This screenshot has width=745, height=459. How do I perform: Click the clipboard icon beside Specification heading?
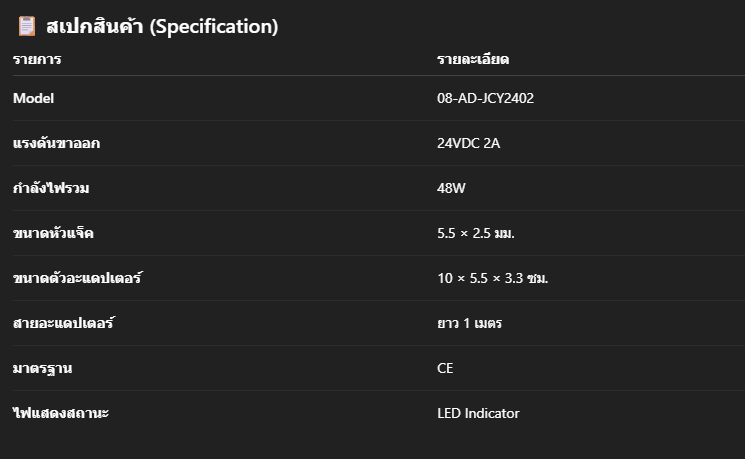tap(27, 26)
